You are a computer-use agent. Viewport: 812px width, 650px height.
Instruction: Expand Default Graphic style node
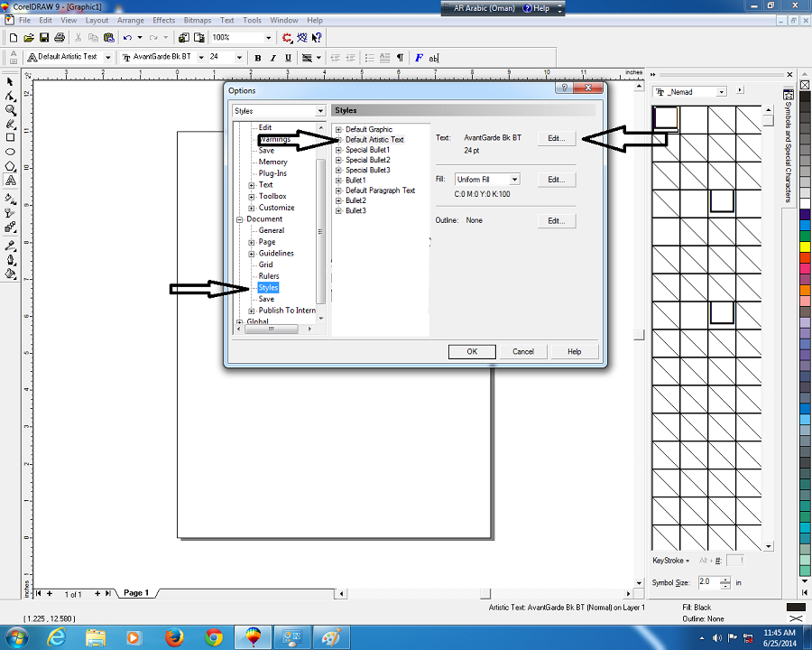pyautogui.click(x=338, y=130)
